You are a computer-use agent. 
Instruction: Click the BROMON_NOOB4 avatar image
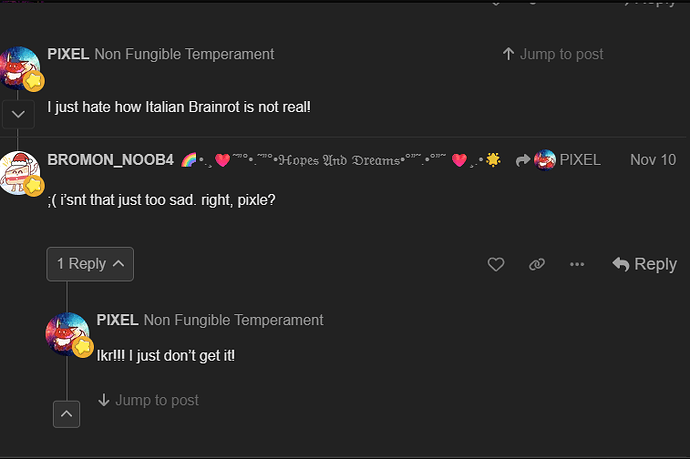point(17,170)
